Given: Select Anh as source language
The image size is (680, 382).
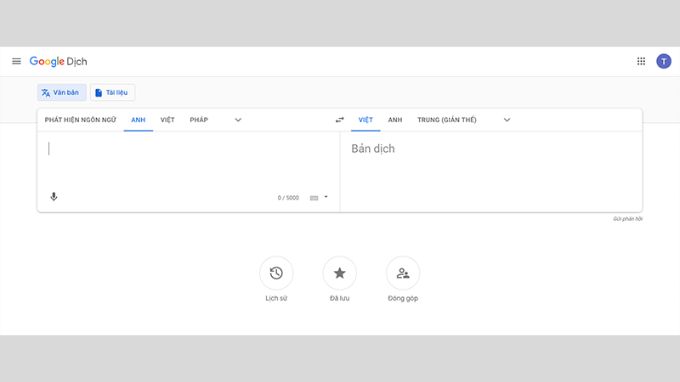Looking at the screenshot, I should click(138, 120).
